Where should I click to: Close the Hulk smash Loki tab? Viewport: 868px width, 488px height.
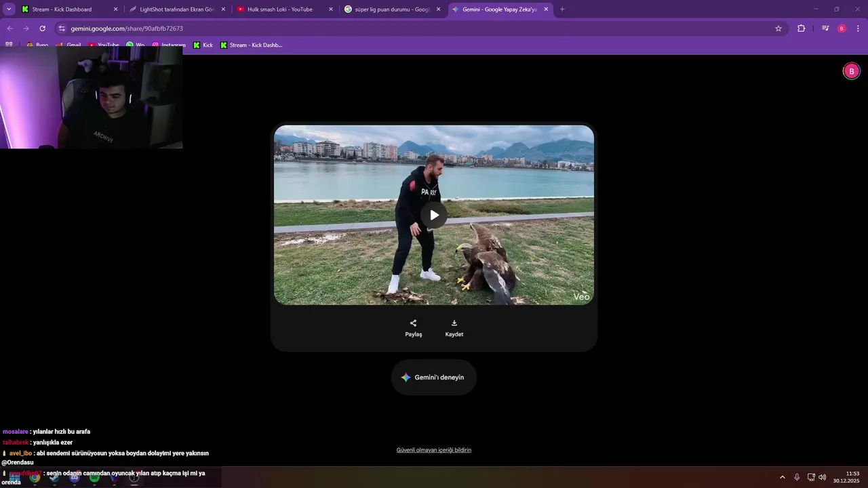[331, 9]
